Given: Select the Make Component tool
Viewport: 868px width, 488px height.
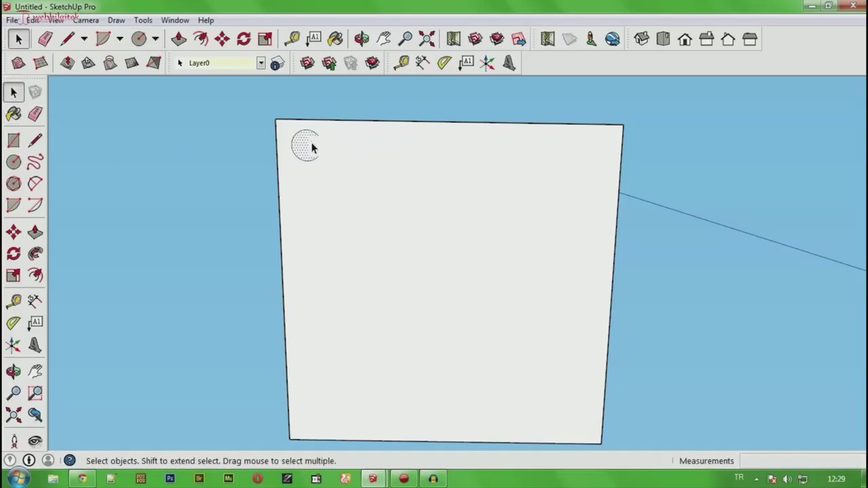Looking at the screenshot, I should point(35,92).
